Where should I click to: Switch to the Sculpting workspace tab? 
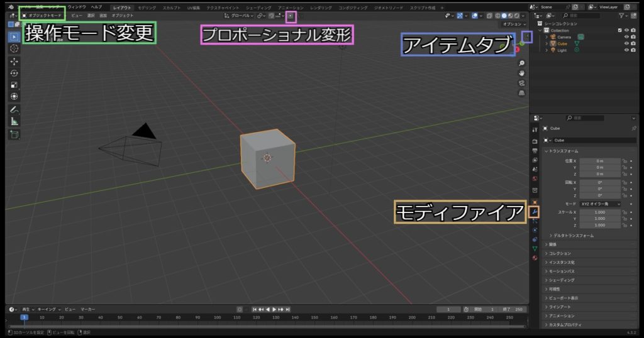(x=172, y=8)
